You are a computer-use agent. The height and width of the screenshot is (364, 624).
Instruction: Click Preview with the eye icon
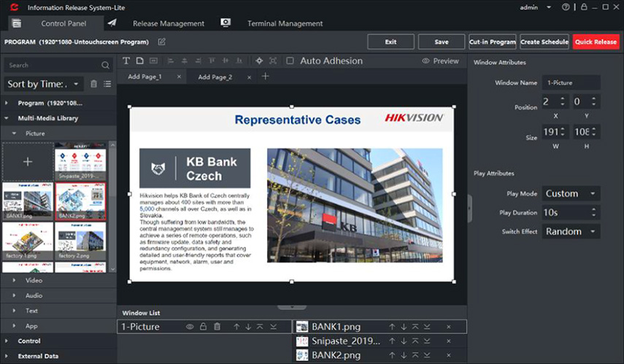click(441, 61)
